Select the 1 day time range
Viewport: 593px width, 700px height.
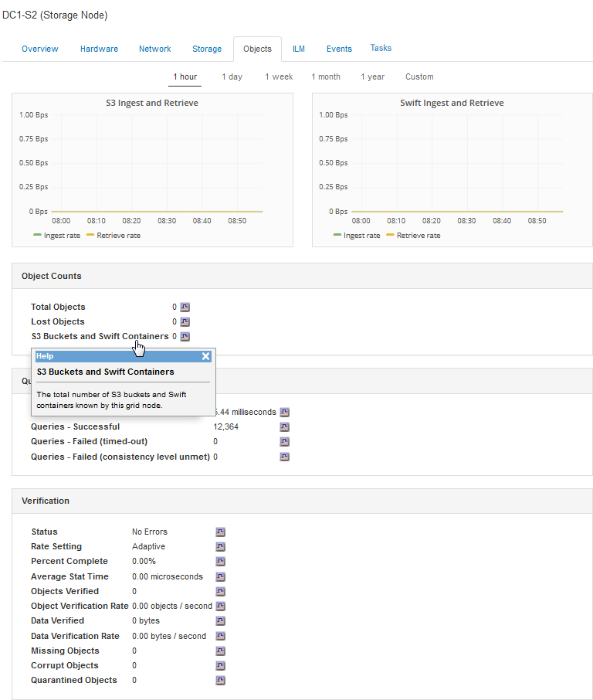click(232, 76)
